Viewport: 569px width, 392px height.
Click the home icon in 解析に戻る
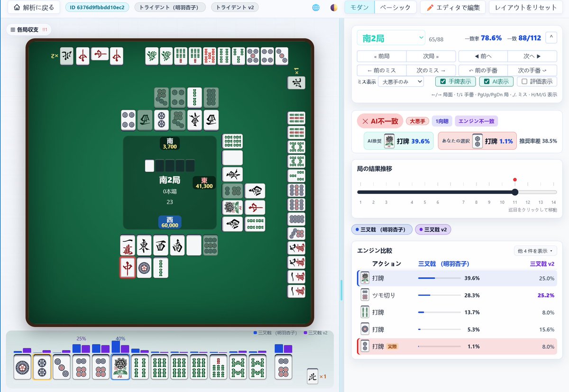(x=17, y=8)
